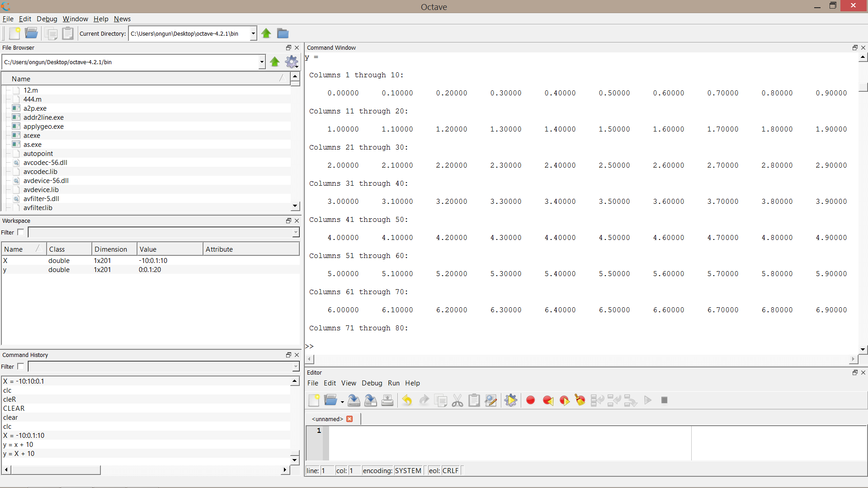
Task: Click Next breakpoint icon
Action: (x=564, y=400)
